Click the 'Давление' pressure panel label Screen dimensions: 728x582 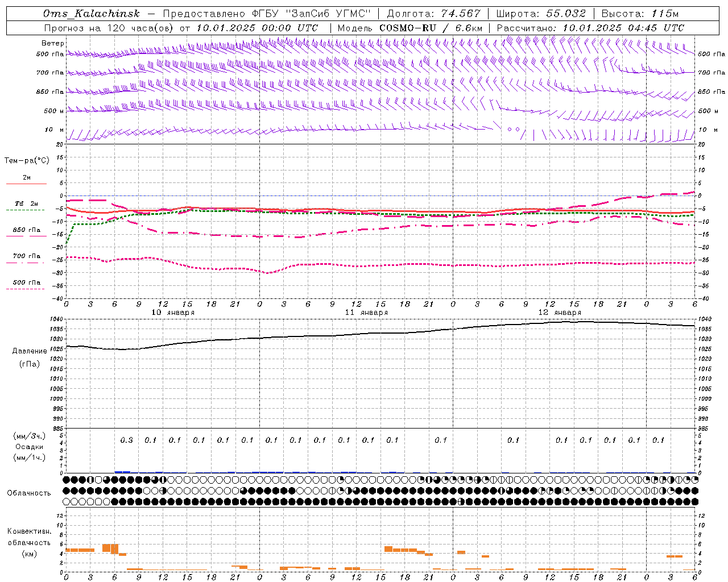pyautogui.click(x=30, y=351)
